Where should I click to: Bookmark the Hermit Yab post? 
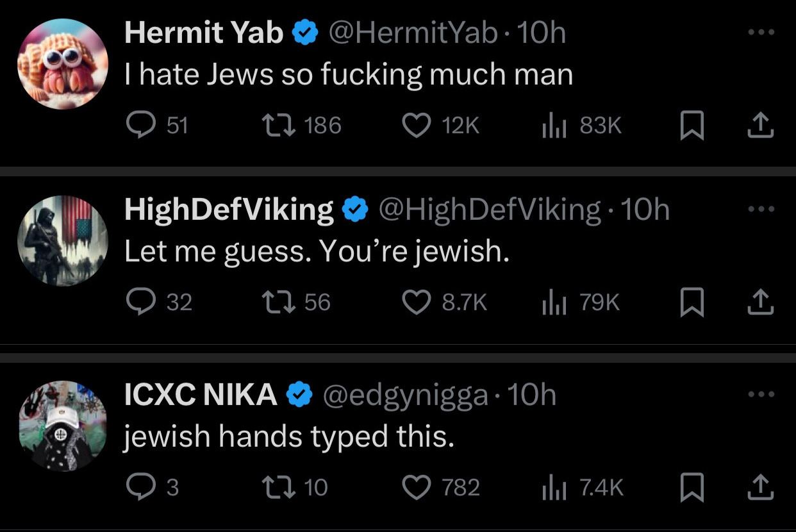(x=692, y=126)
